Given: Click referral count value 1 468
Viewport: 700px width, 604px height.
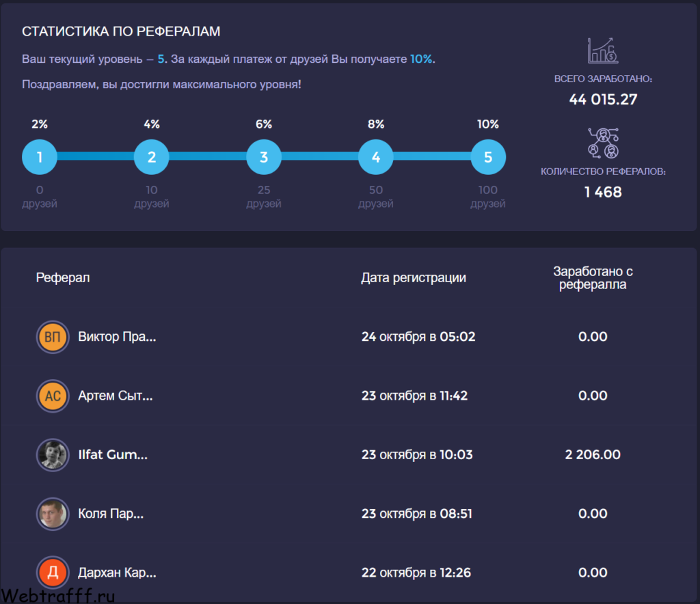Looking at the screenshot, I should (x=603, y=192).
